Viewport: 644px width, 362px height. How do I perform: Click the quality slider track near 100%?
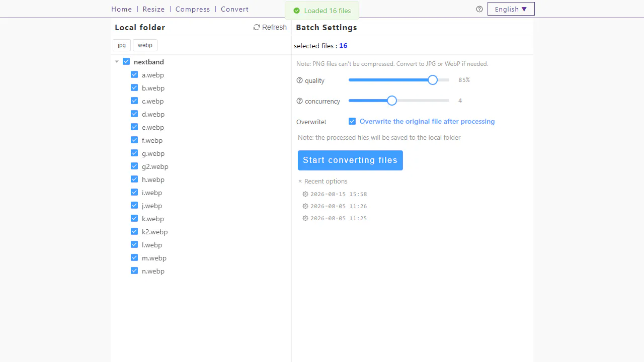point(448,80)
